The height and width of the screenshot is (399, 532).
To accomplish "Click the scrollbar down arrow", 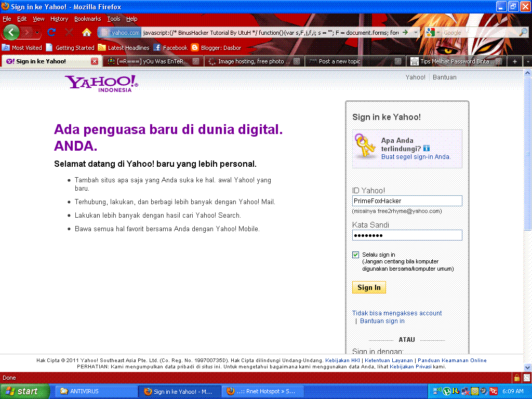I will 528,367.
